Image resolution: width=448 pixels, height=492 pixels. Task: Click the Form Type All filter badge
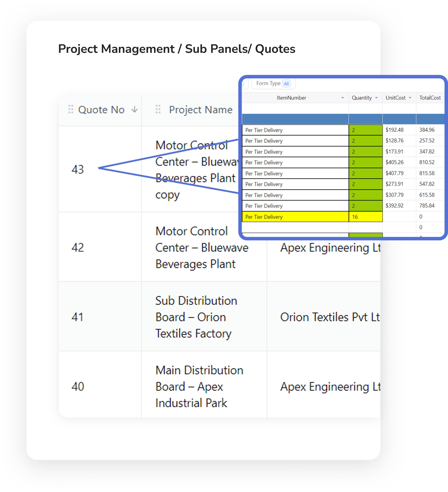pos(286,84)
